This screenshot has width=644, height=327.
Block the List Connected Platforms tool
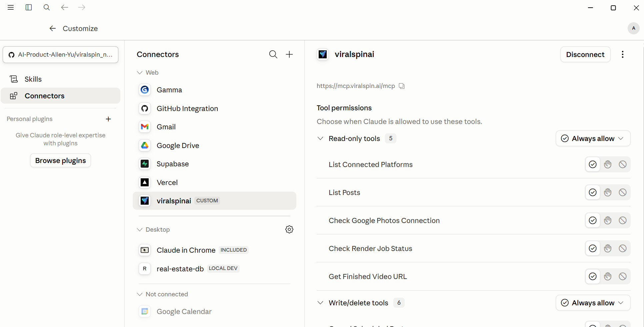pos(623,164)
